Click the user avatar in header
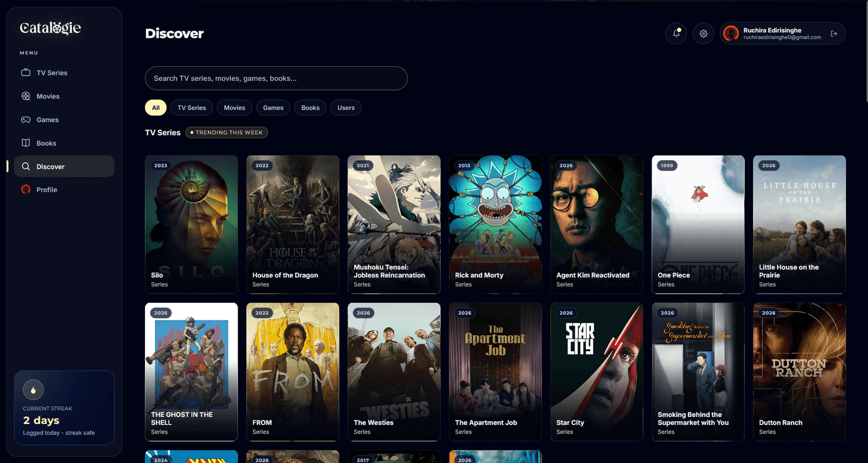 pyautogui.click(x=731, y=34)
